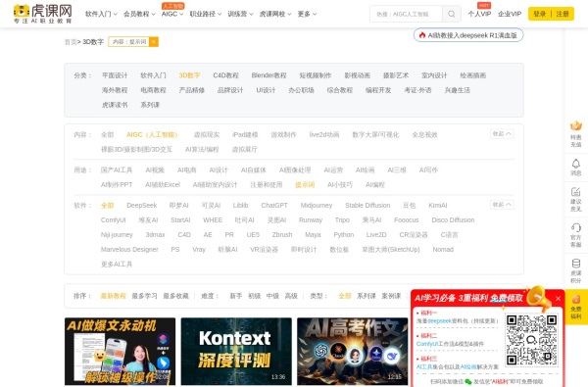Open the AI做爆文永动机 course thumbnail
Screen dimensions: 588x387
click(120, 351)
